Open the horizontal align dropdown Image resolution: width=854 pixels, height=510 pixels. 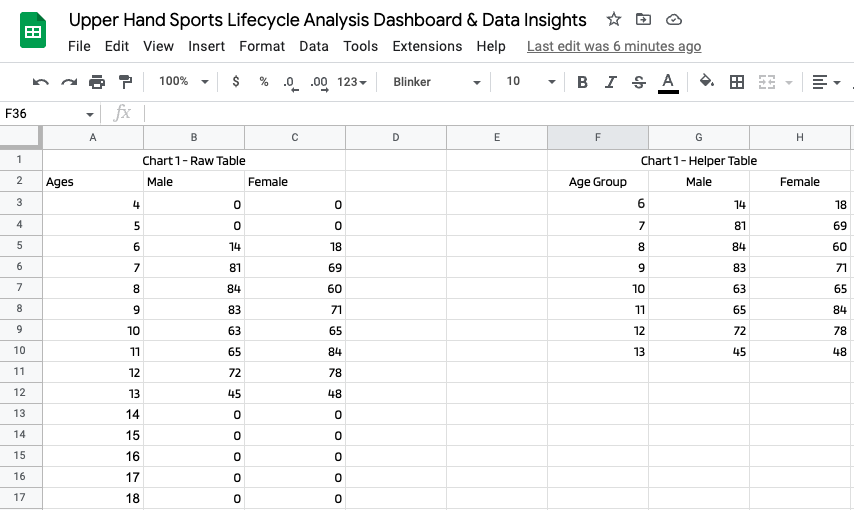826,82
